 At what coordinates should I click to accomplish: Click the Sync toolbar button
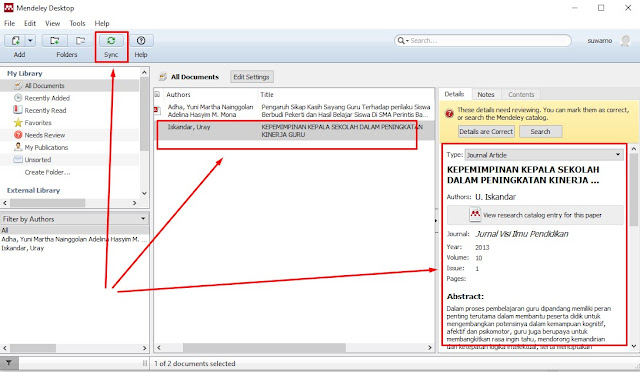tap(111, 40)
